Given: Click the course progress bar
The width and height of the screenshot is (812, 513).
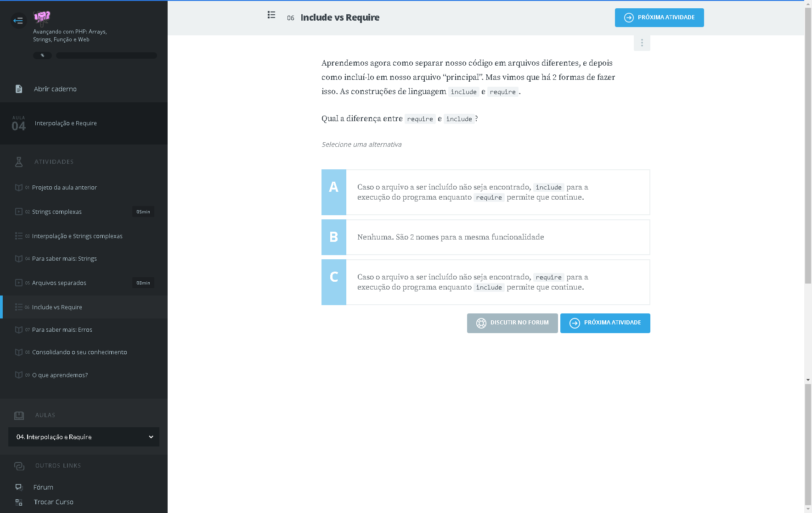Looking at the screenshot, I should coord(106,56).
